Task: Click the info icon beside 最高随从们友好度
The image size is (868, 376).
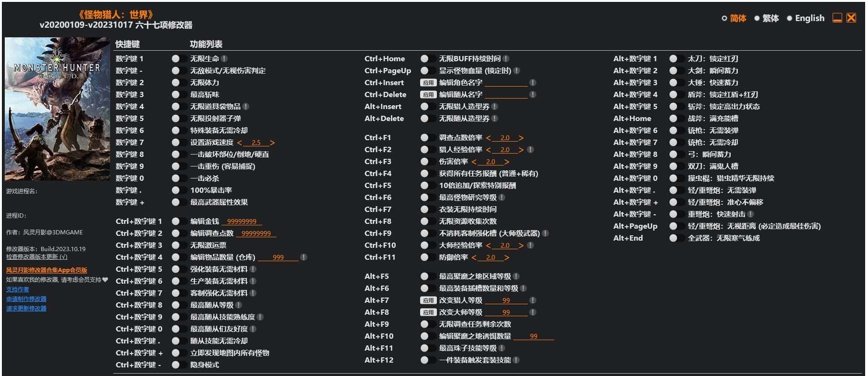Action: 253,329
